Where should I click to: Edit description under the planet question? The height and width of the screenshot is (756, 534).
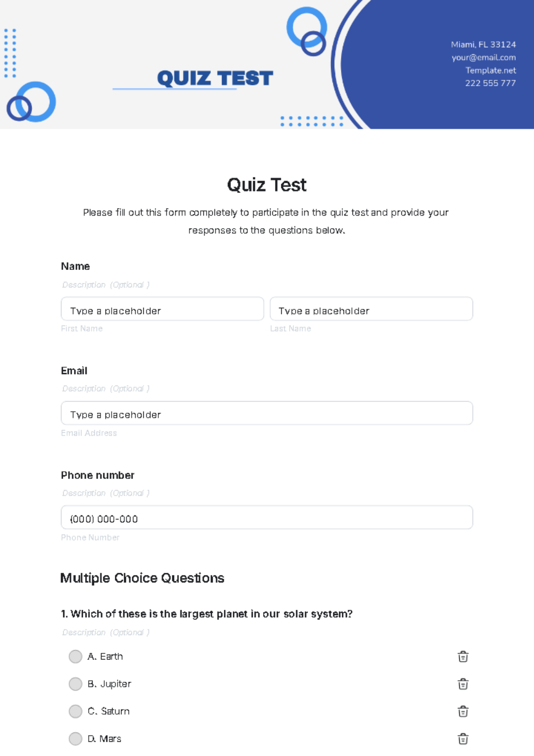106,632
